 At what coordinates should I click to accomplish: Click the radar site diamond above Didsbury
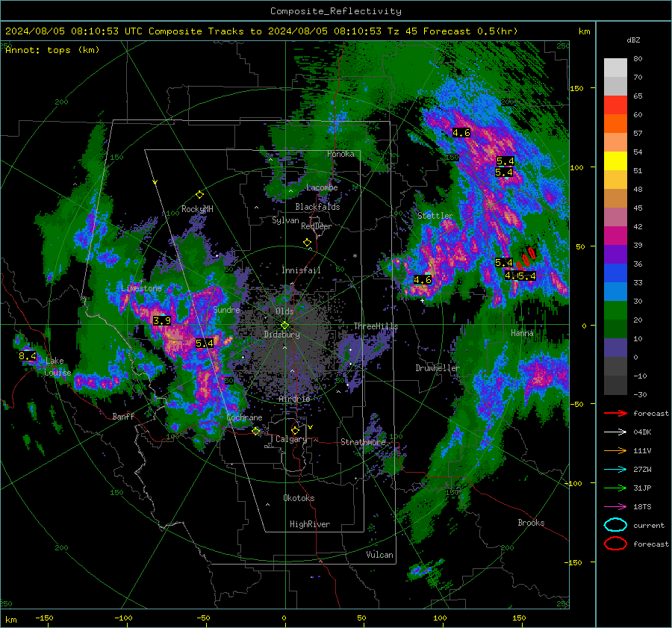point(285,326)
